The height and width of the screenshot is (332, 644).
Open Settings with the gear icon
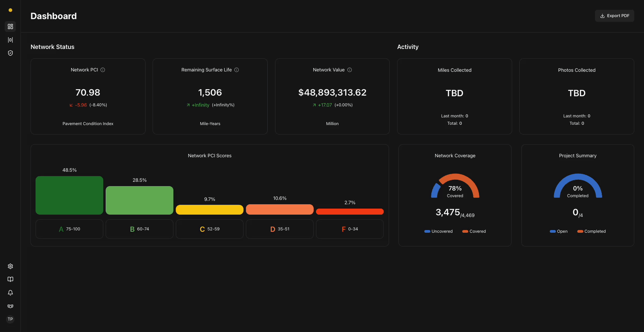tap(10, 266)
